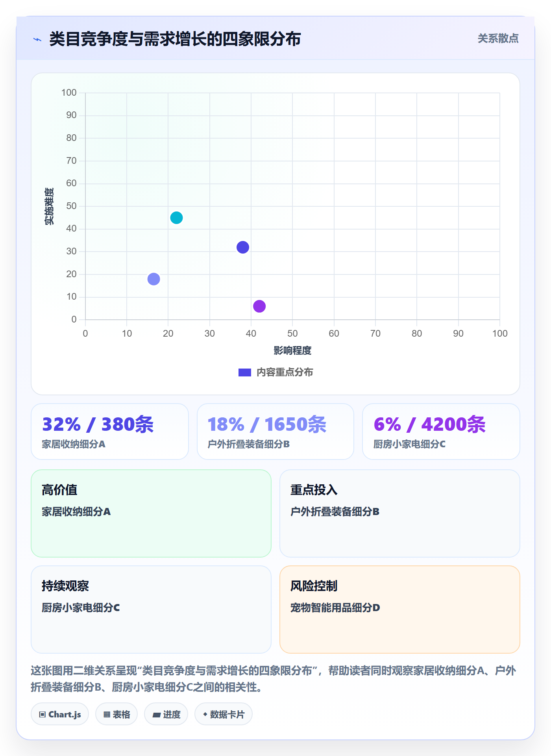
Task: Click the 关系散点 tag in the header
Action: 498,39
